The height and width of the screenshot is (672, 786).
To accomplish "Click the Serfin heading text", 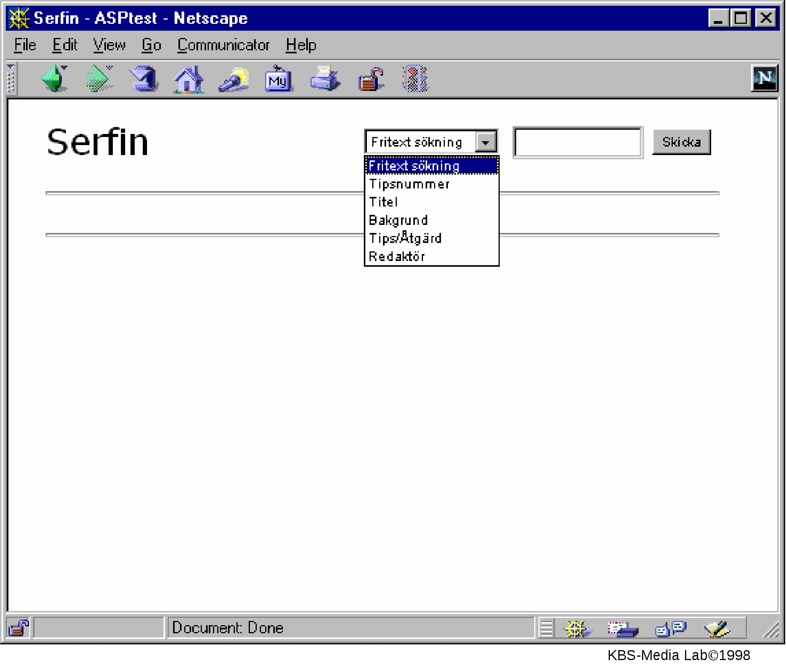I will (x=97, y=142).
